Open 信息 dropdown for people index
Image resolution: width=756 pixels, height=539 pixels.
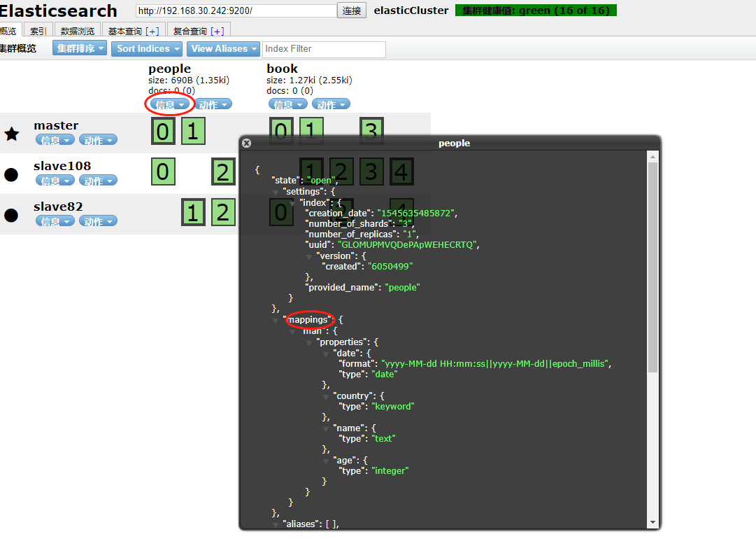point(170,105)
